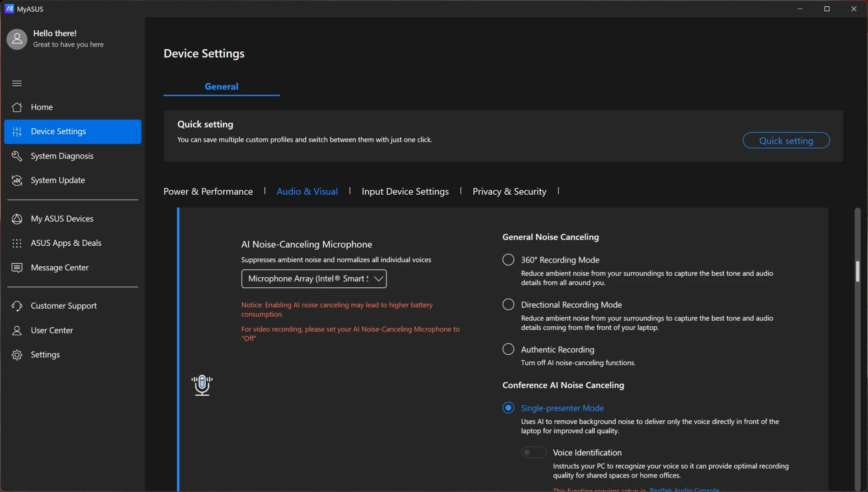
Task: Open the General tab
Action: point(222,86)
